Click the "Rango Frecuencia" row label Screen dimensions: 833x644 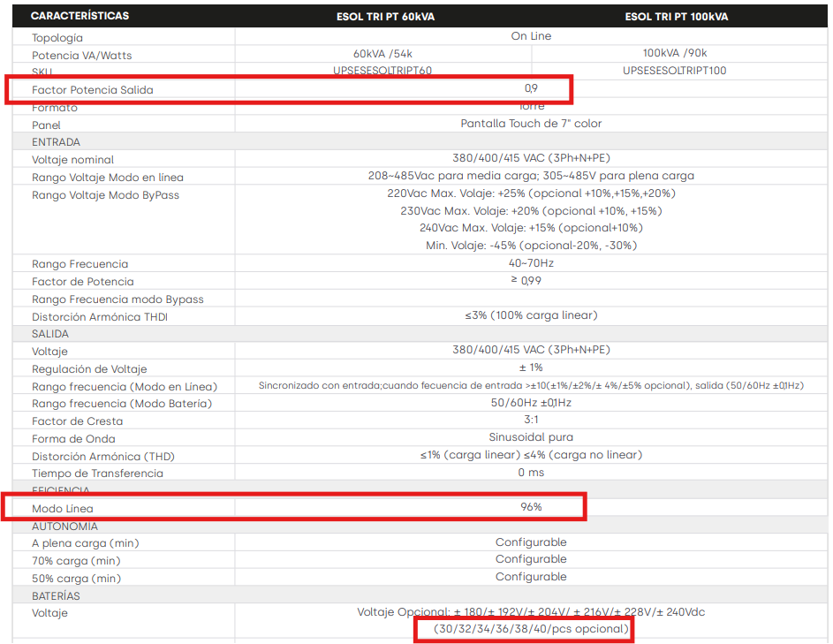click(80, 264)
